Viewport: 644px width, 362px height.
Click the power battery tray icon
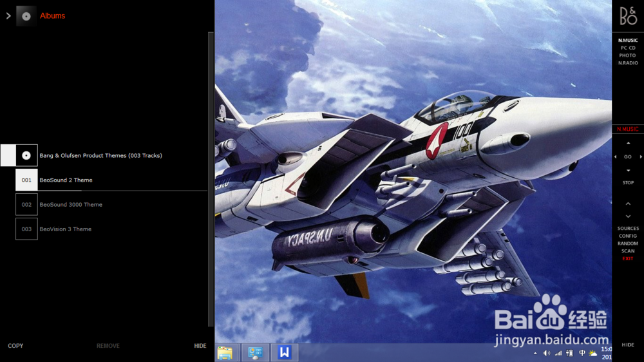[570, 353]
